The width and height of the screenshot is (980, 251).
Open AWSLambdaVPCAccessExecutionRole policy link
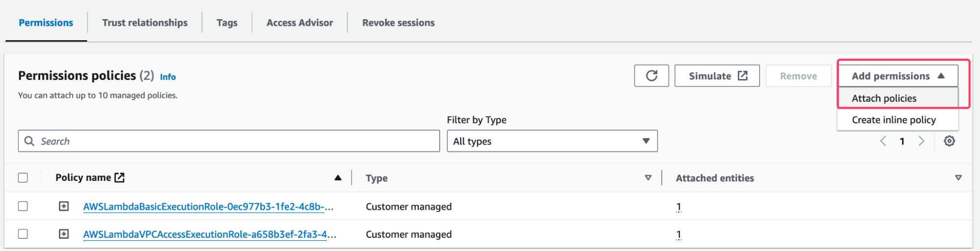tap(210, 234)
